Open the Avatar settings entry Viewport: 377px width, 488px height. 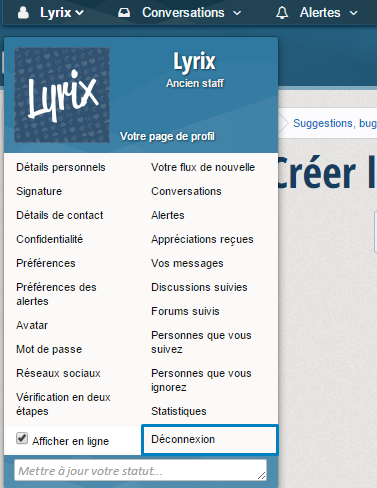pos(32,325)
